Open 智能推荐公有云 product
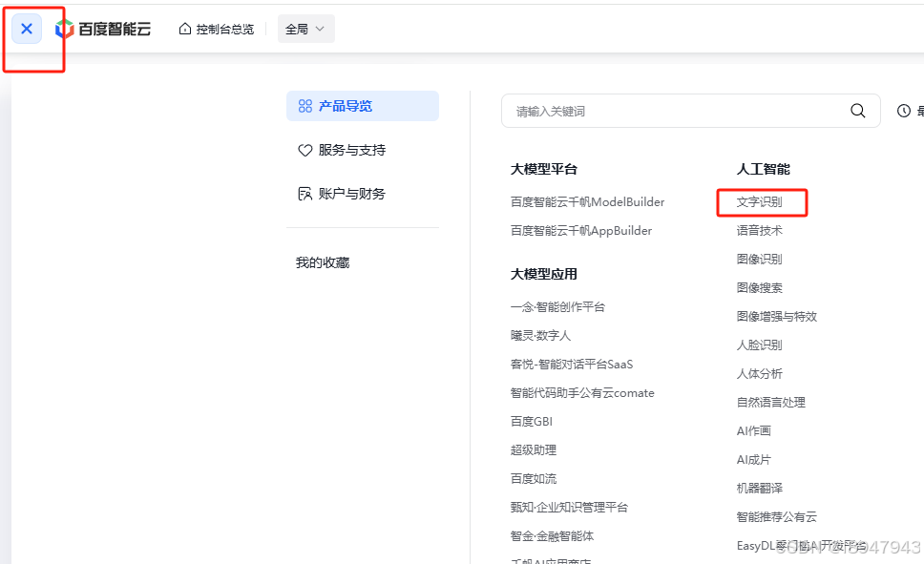Viewport: 924px width, 564px height. click(x=777, y=517)
